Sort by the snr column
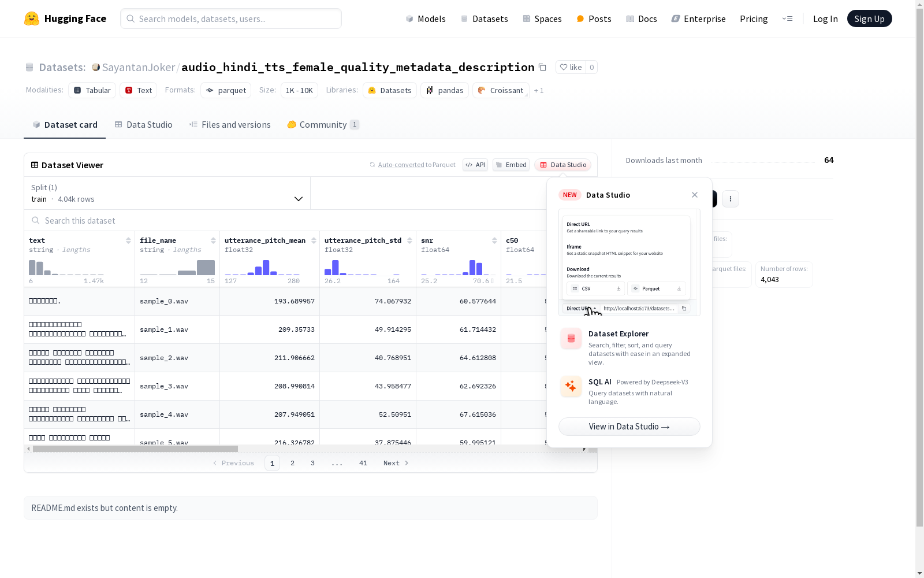Viewport: 924px width, 578px height. pos(494,240)
